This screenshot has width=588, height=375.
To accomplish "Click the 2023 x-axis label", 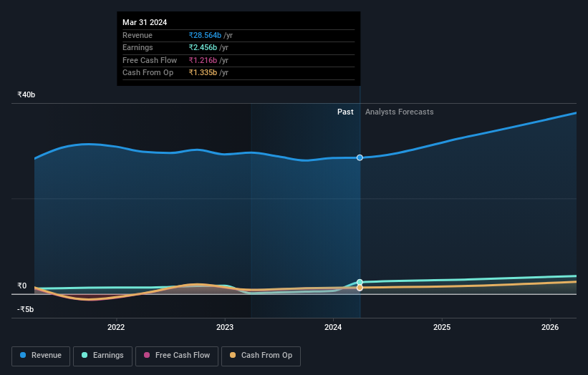I will click(x=225, y=327).
